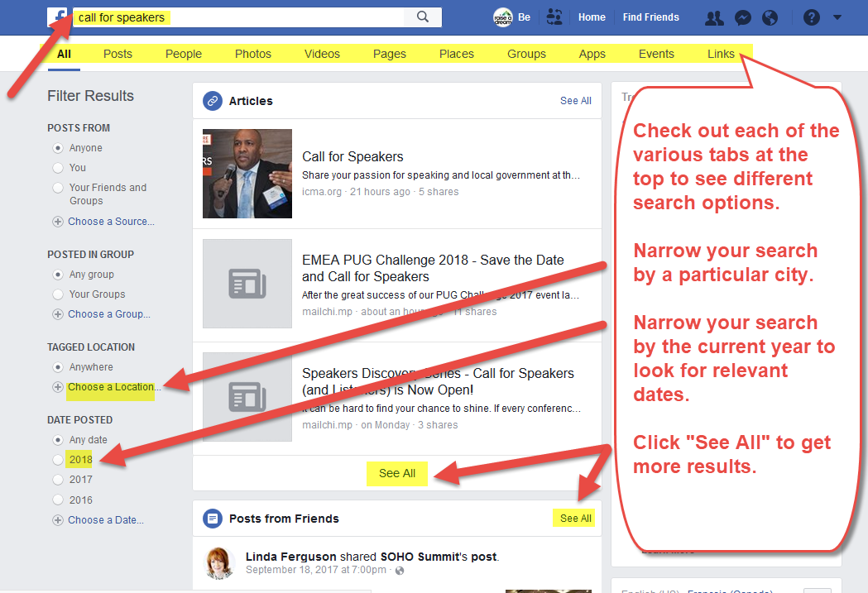Open the Messenger messages icon
Viewport: 868px width, 593px height.
[742, 18]
